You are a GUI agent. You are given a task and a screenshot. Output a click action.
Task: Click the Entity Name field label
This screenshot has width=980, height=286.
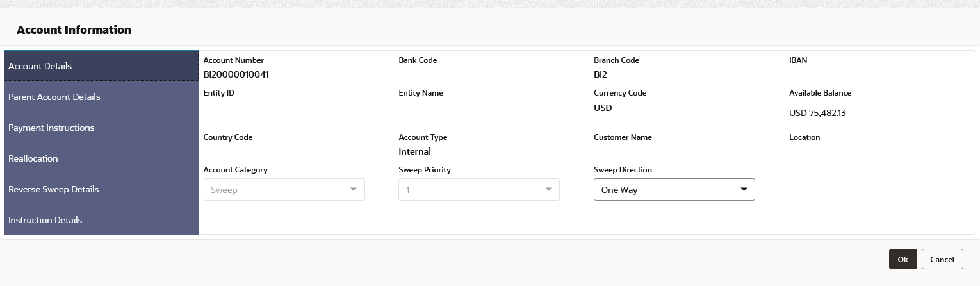coord(421,93)
